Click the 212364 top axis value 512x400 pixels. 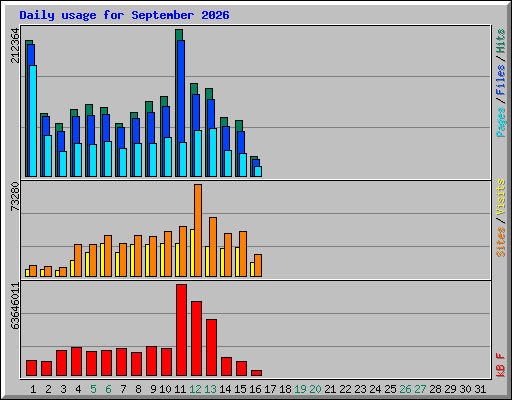[x=15, y=45]
